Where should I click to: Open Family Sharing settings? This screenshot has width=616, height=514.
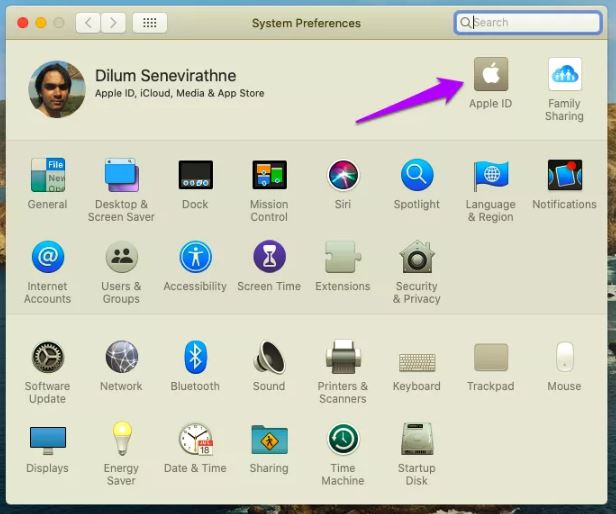point(564,75)
